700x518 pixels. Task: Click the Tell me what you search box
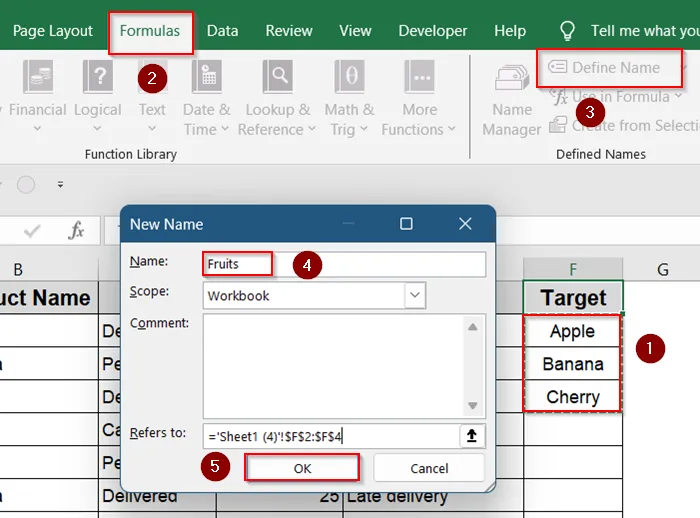645,31
